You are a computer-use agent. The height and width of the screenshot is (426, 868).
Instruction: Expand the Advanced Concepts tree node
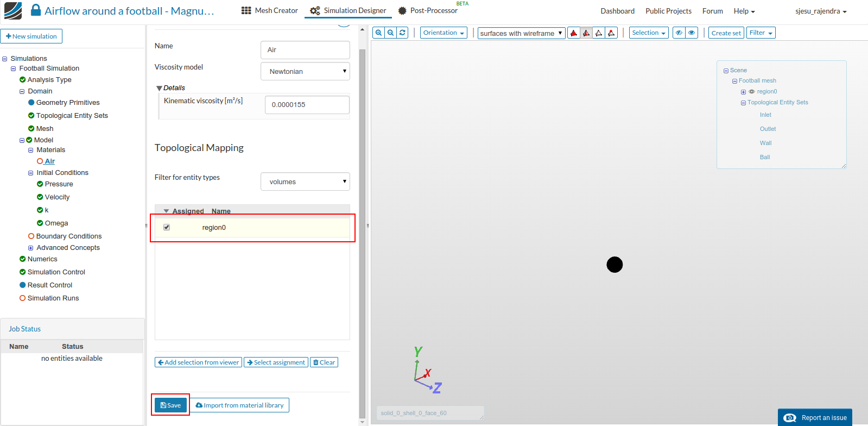point(31,248)
